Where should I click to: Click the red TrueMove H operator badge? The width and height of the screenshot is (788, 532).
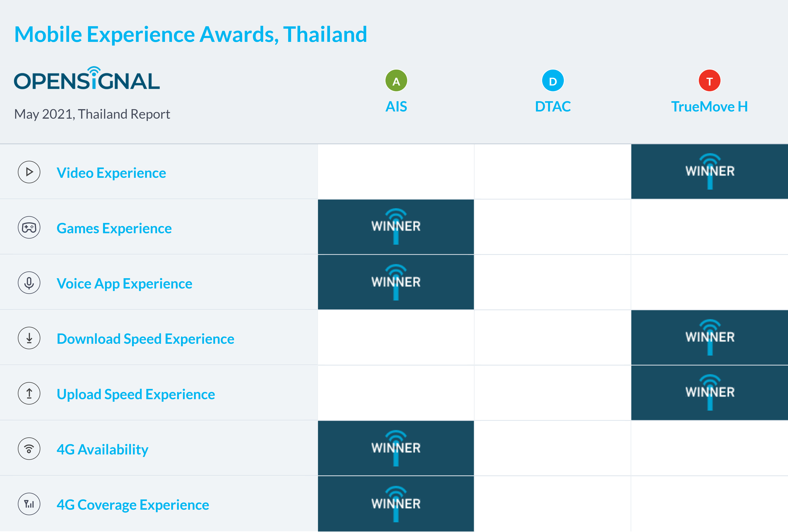(x=709, y=81)
